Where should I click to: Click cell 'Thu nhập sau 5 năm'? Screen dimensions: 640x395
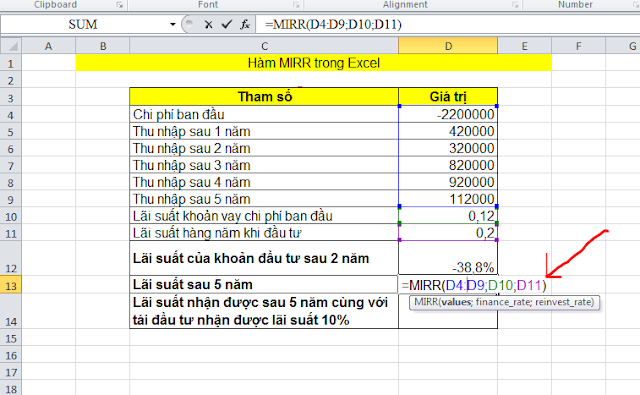click(264, 199)
